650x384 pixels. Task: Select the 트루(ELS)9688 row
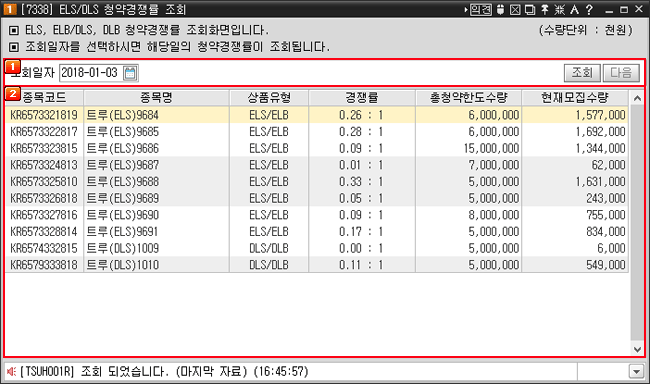(x=317, y=182)
